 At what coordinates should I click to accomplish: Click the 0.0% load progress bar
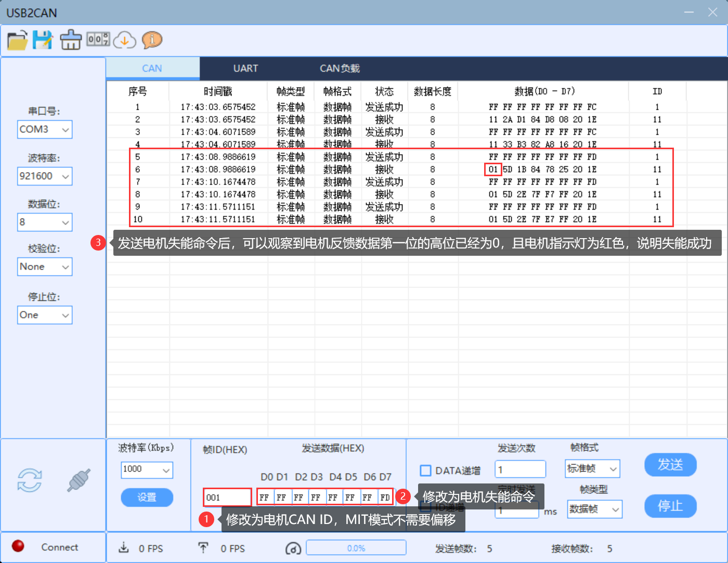[356, 548]
